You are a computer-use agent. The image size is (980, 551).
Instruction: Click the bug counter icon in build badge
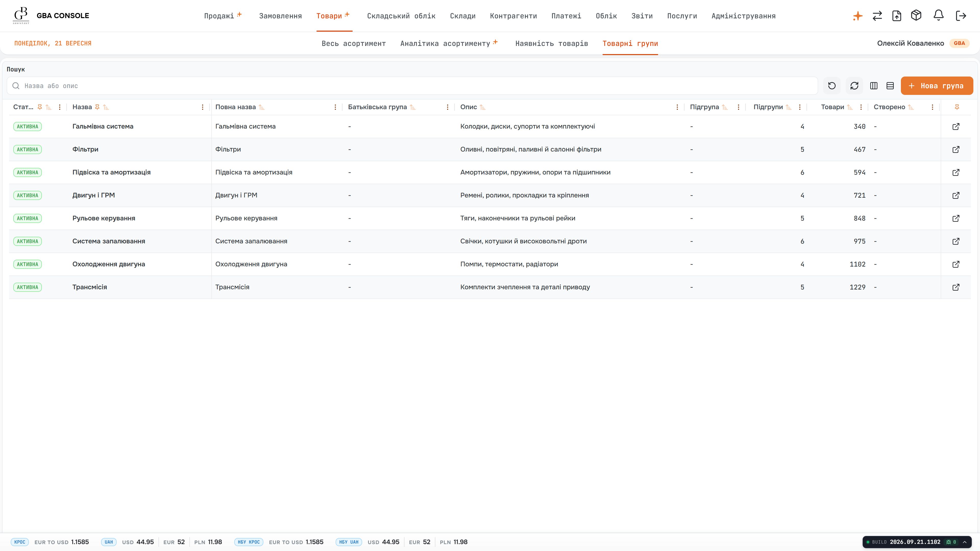click(x=948, y=542)
